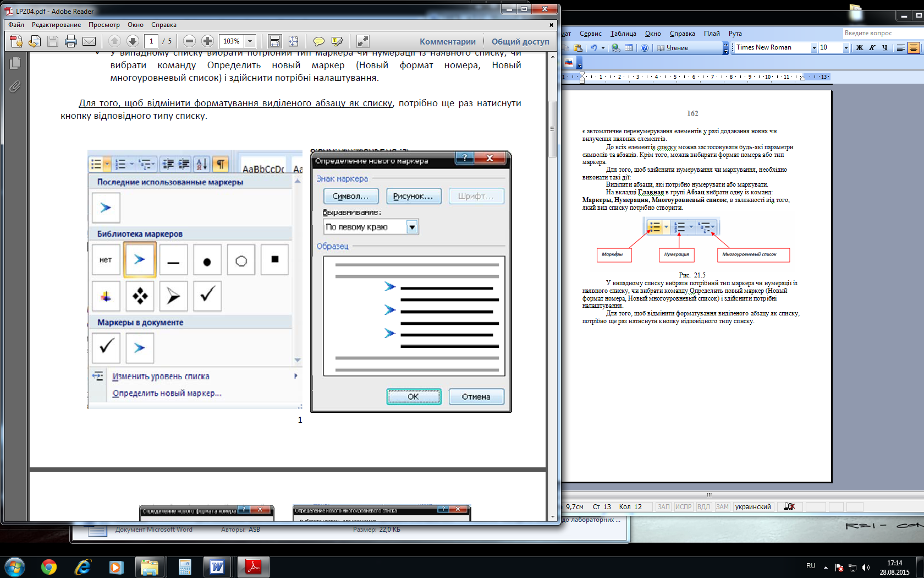Add a sticky note comment
The width and height of the screenshot is (924, 578).
pos(318,41)
